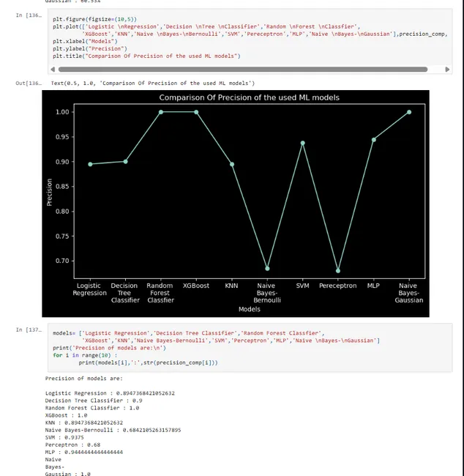The image size is (464, 476).
Task: Click the Text(0.5, 1.0, ...) output line
Action: [153, 83]
